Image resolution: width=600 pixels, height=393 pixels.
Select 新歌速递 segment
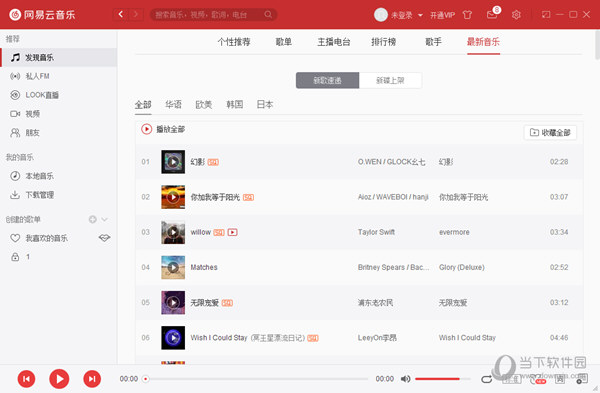(328, 80)
